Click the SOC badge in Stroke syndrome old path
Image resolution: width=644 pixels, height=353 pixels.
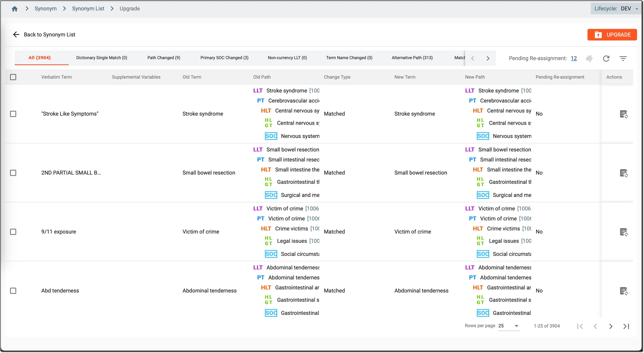click(x=271, y=136)
